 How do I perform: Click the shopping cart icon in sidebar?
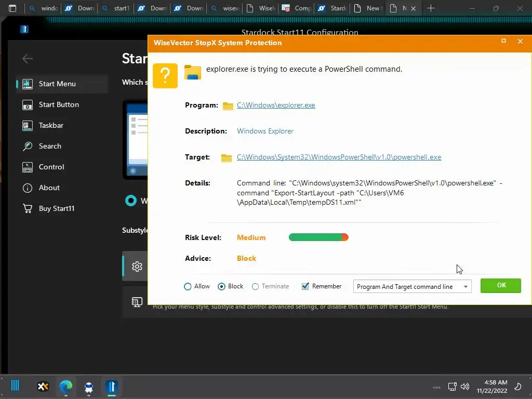[x=28, y=208]
